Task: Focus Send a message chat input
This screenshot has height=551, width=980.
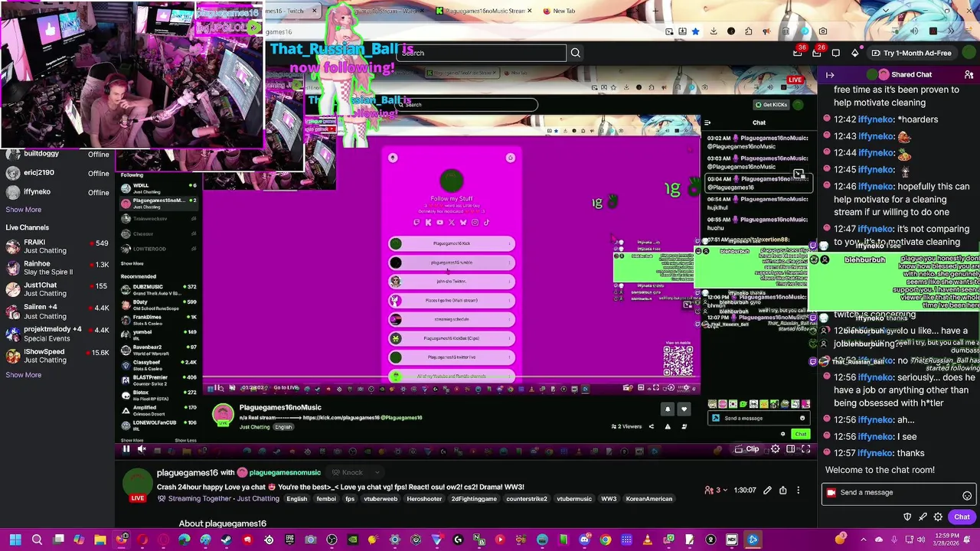Action: pos(898,493)
